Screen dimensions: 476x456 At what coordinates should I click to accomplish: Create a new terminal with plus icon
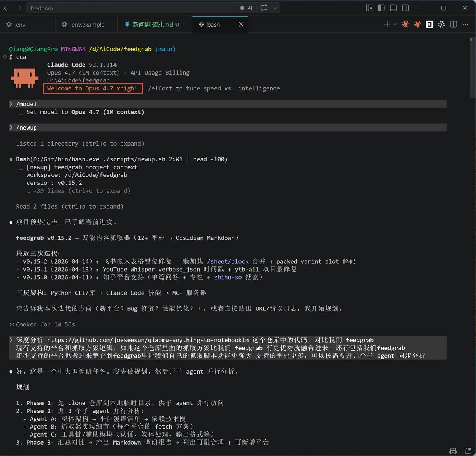[387, 25]
